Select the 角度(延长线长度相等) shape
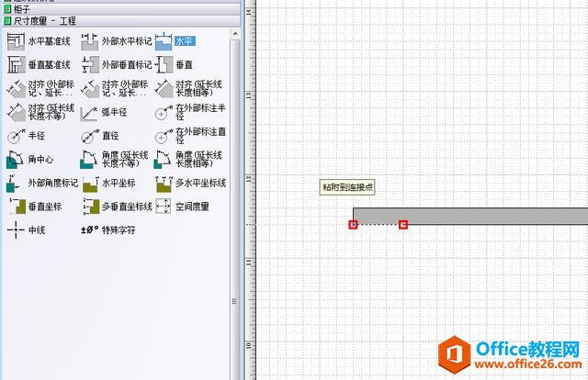The width and height of the screenshot is (588, 380). [188, 160]
